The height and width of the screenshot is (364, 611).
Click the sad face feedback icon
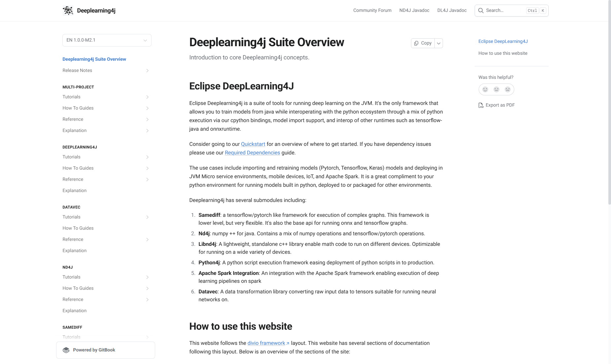click(508, 89)
